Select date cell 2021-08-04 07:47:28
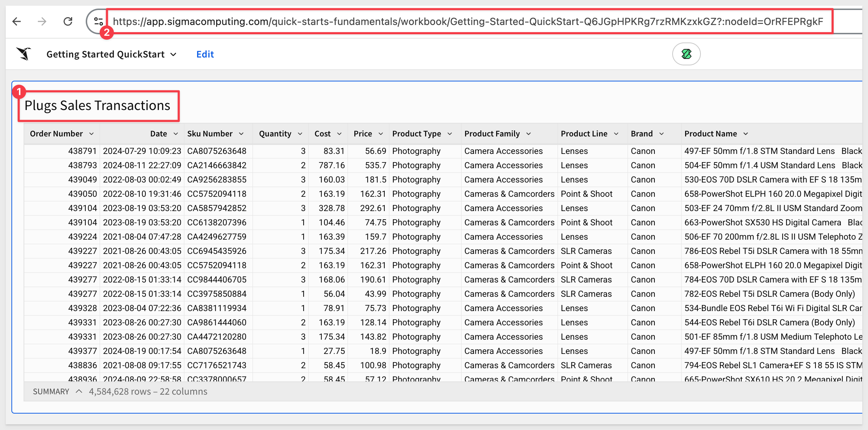Viewport: 868px width, 430px height. point(142,237)
